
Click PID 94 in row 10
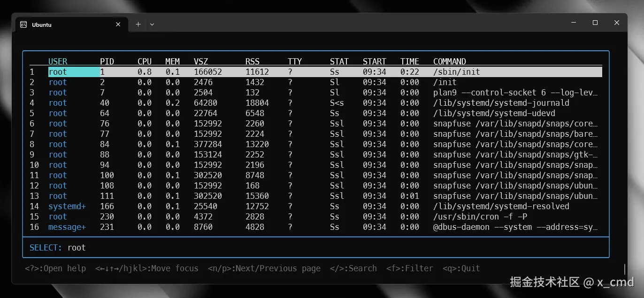[x=105, y=165]
